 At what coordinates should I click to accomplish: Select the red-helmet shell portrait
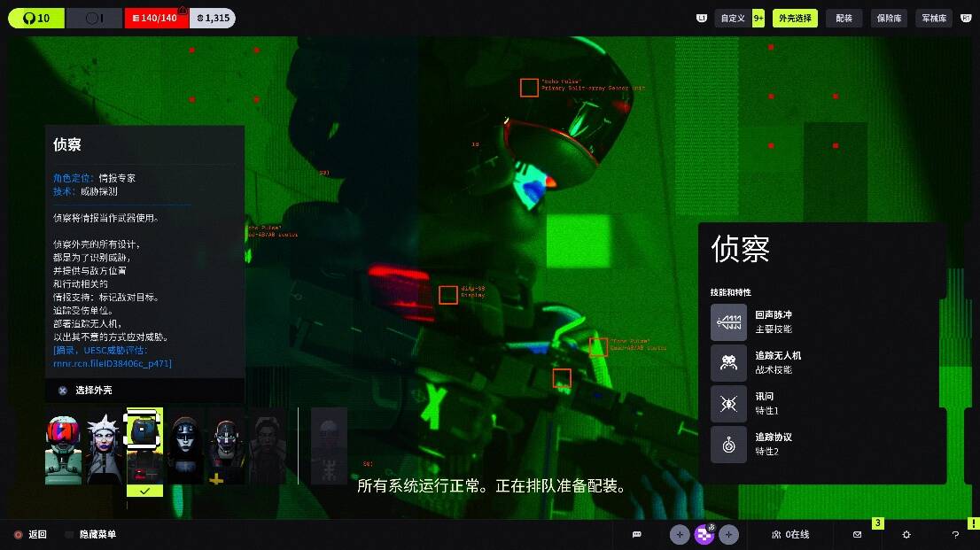point(64,448)
